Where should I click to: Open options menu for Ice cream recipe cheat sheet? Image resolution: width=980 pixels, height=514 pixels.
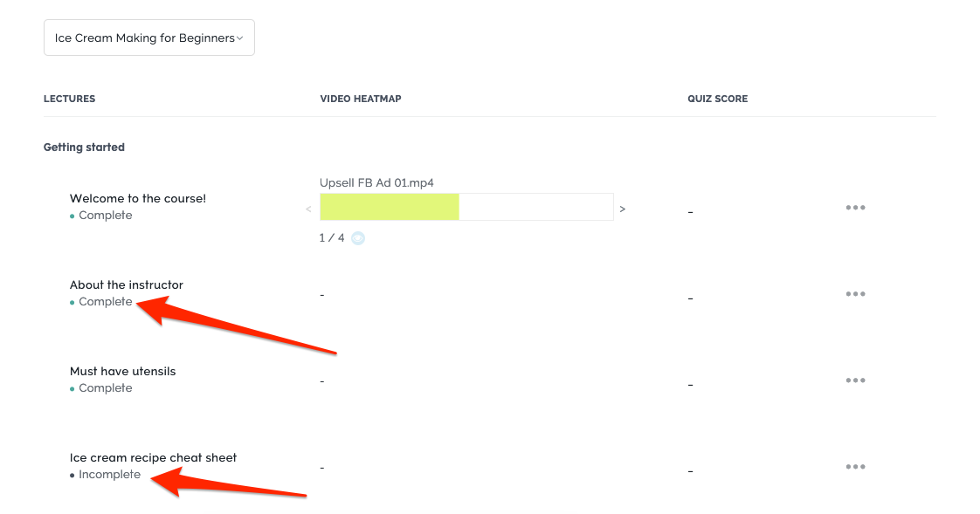click(855, 467)
